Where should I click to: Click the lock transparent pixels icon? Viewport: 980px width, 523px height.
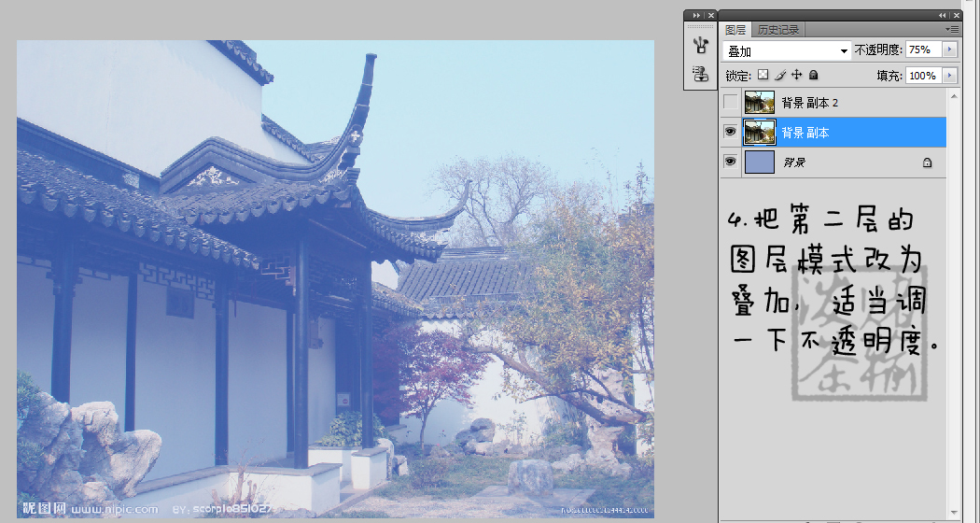click(762, 75)
